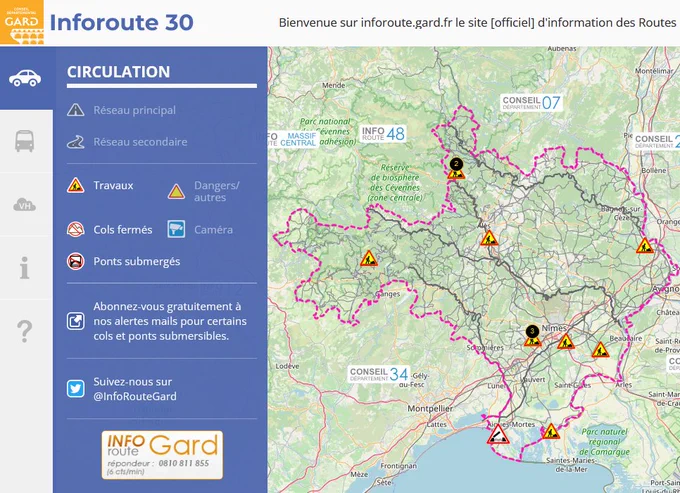This screenshot has width=680, height=493.
Task: Open the roadworks marker near Beaucaire
Action: point(600,349)
